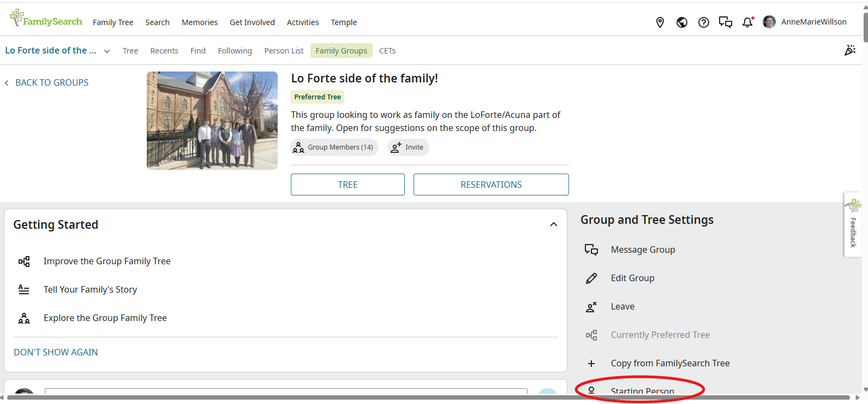Select Leave group option
The height and width of the screenshot is (404, 868).
click(622, 307)
